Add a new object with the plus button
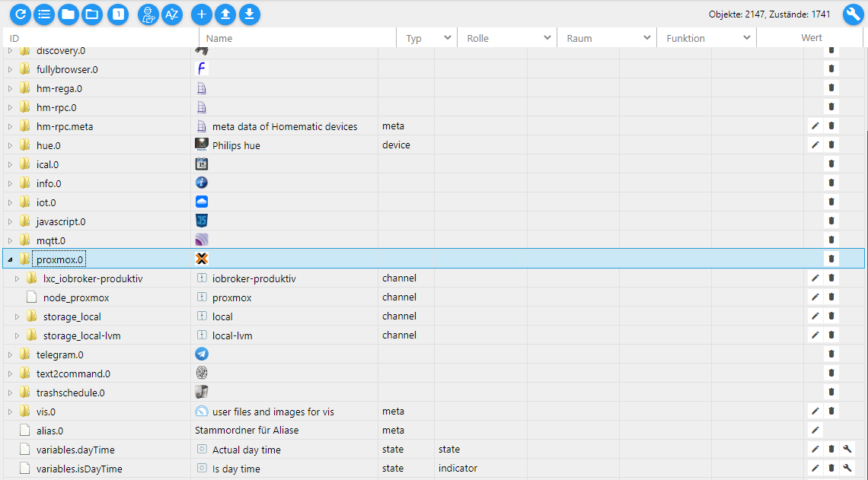868x480 pixels. (x=202, y=14)
